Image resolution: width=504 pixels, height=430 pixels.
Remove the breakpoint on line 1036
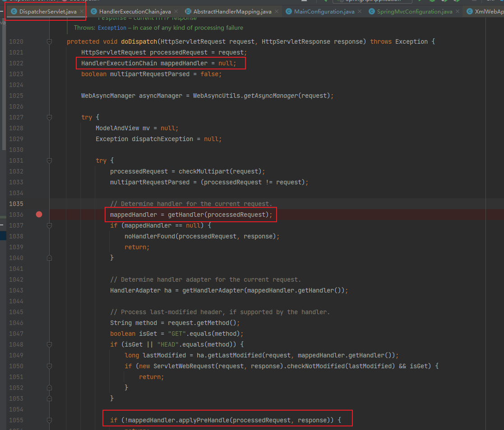39,215
